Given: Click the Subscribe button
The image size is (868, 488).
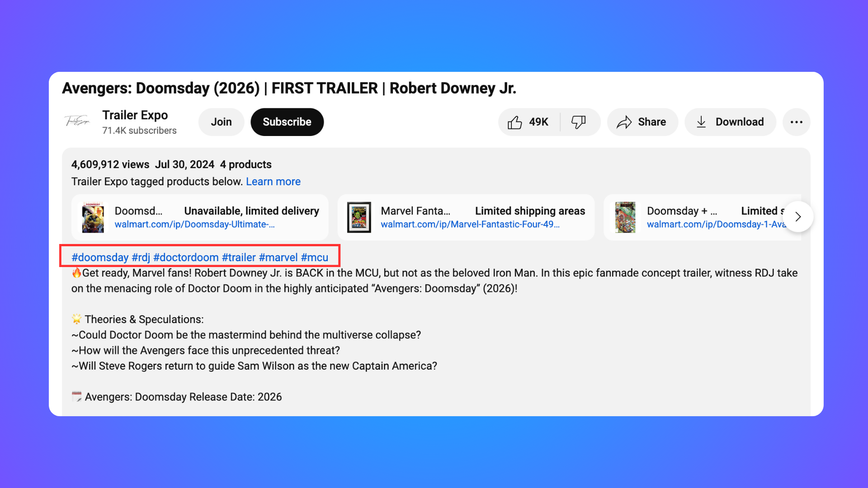Looking at the screenshot, I should (x=287, y=122).
